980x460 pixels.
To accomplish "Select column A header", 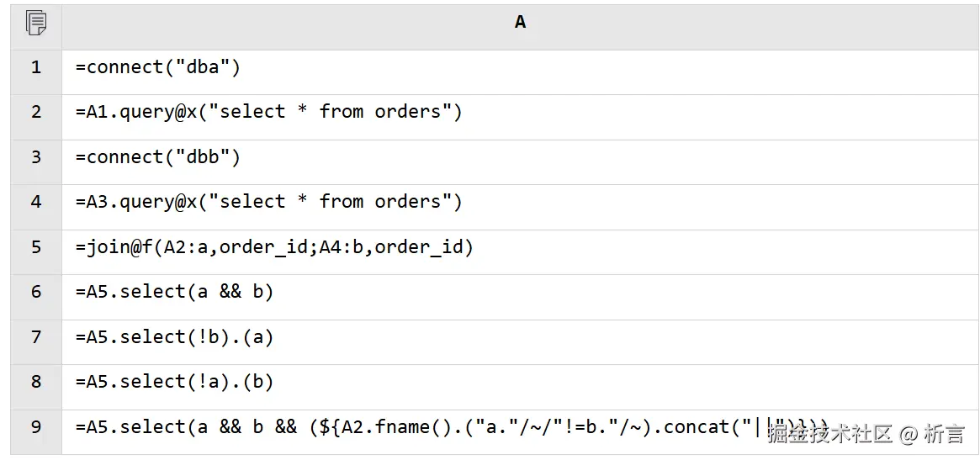I will pos(520,23).
